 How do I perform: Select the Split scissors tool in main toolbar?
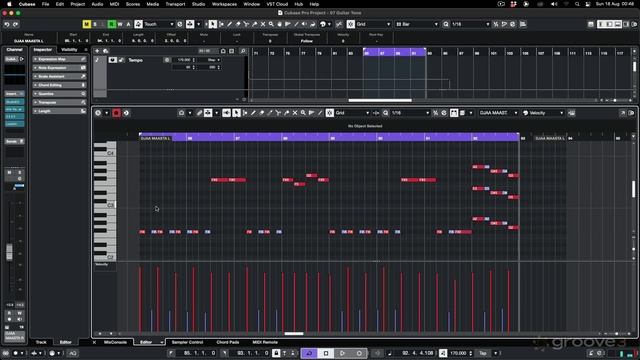(246, 24)
